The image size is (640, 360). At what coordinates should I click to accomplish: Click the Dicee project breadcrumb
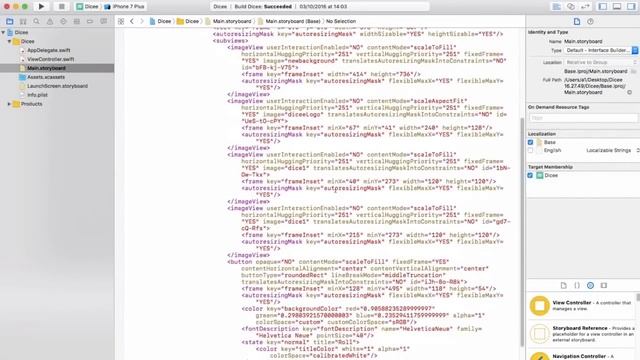tap(160, 21)
